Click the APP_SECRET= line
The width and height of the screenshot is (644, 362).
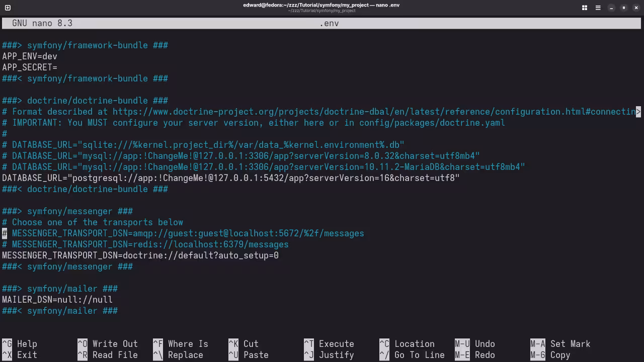pyautogui.click(x=30, y=67)
